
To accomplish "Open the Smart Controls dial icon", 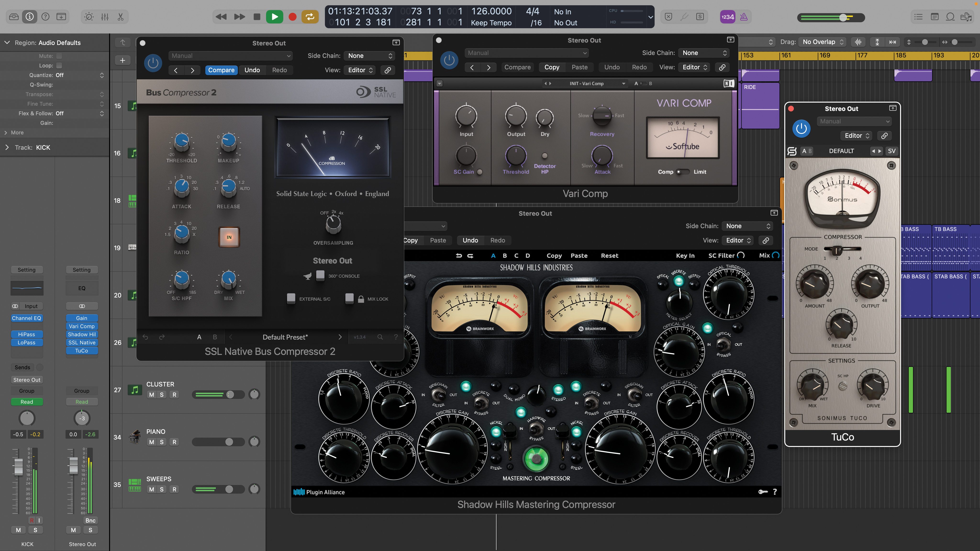I will point(89,17).
